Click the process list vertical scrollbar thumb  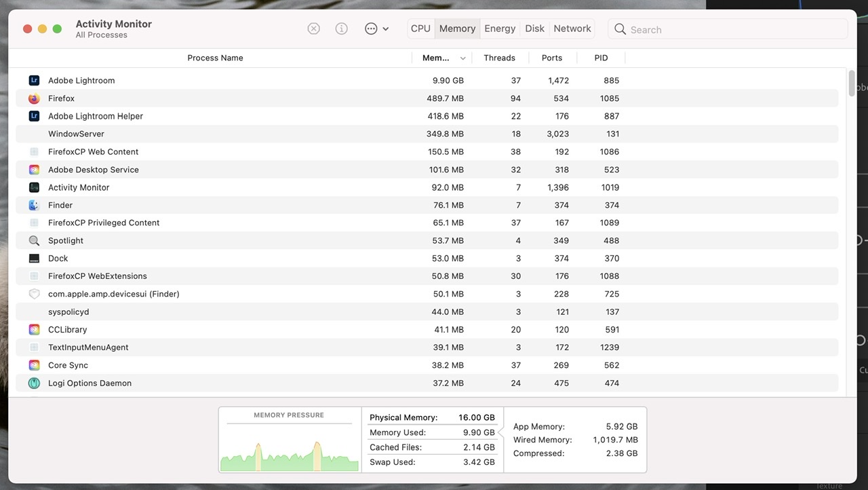(x=852, y=82)
